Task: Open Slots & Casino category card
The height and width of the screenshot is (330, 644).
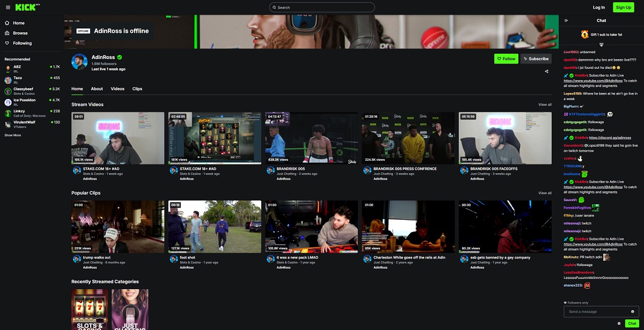Action: (90, 310)
